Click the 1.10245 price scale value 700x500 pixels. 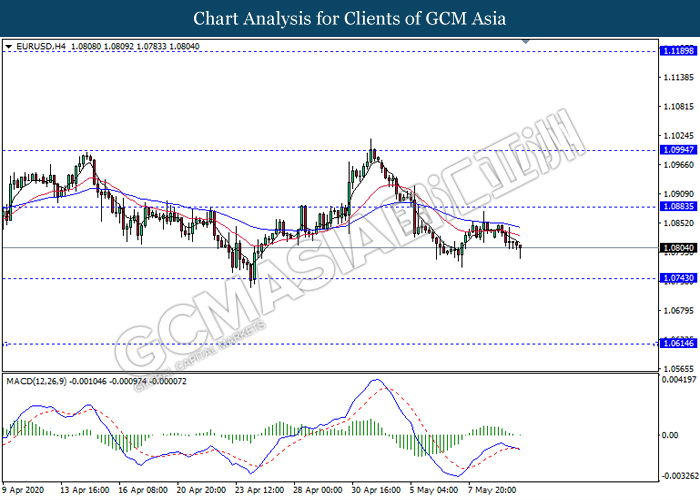click(679, 136)
